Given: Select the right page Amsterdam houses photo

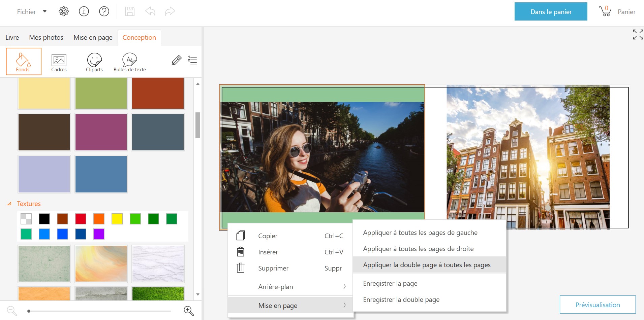Looking at the screenshot, I should [x=528, y=157].
